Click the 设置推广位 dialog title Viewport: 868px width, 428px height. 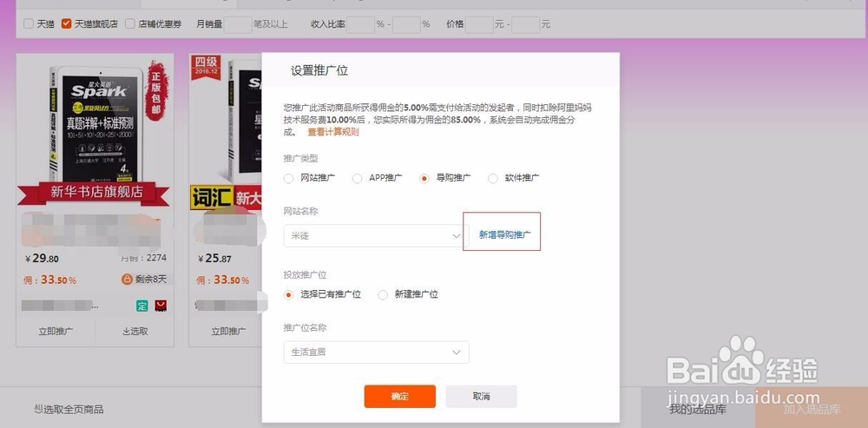click(319, 70)
